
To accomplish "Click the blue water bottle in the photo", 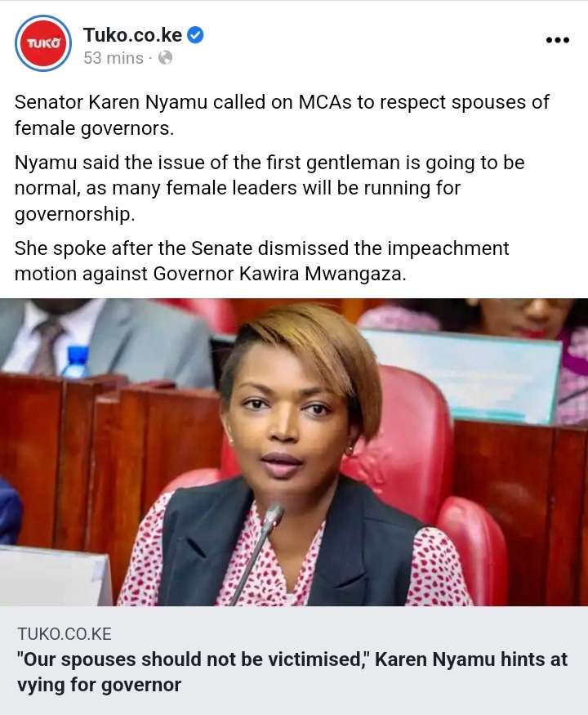I will (x=77, y=362).
